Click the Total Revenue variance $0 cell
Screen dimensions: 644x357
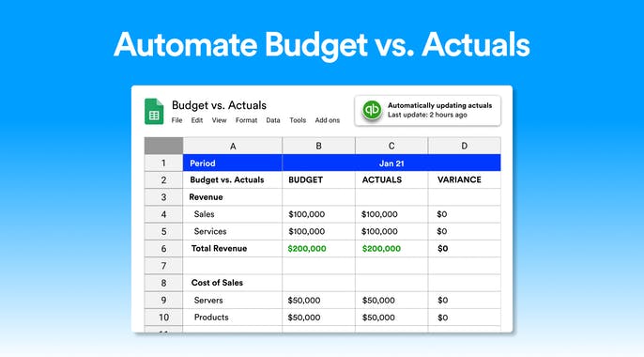tap(464, 249)
